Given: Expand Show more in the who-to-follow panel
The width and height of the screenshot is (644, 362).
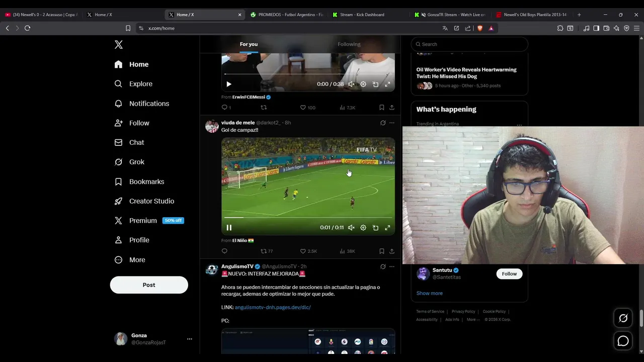Looking at the screenshot, I should click(x=429, y=293).
